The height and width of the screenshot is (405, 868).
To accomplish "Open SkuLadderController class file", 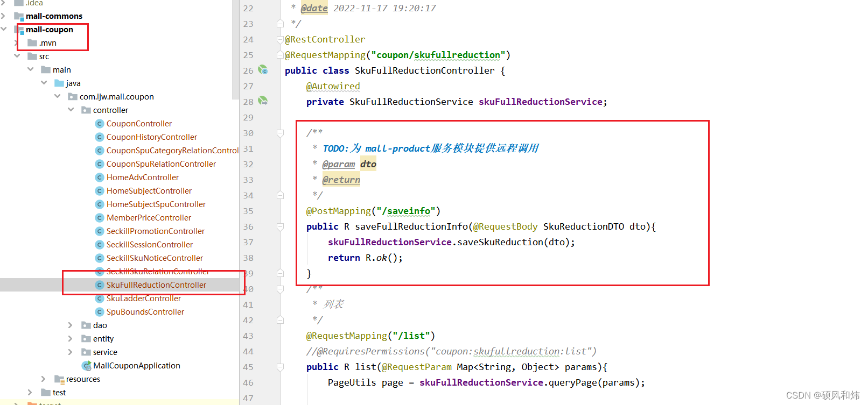I will coord(144,299).
